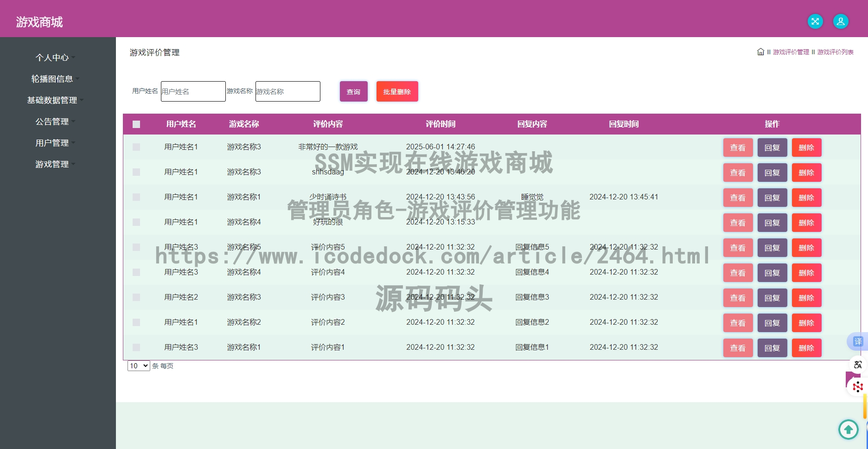This screenshot has height=449, width=868.
Task: Click the translate icon on right edge
Action: point(858,341)
